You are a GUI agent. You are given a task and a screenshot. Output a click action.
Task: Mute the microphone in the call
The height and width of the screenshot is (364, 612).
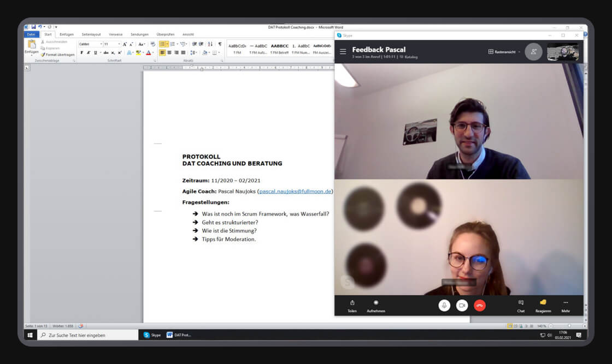pyautogui.click(x=444, y=306)
